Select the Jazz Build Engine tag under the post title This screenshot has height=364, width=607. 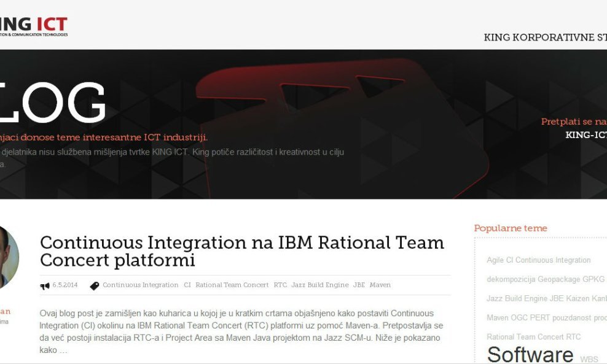point(320,285)
